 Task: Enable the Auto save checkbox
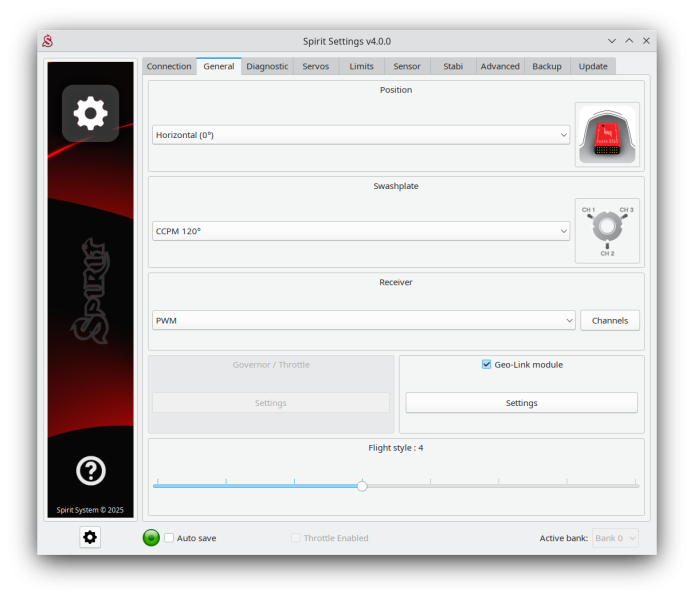pyautogui.click(x=169, y=538)
